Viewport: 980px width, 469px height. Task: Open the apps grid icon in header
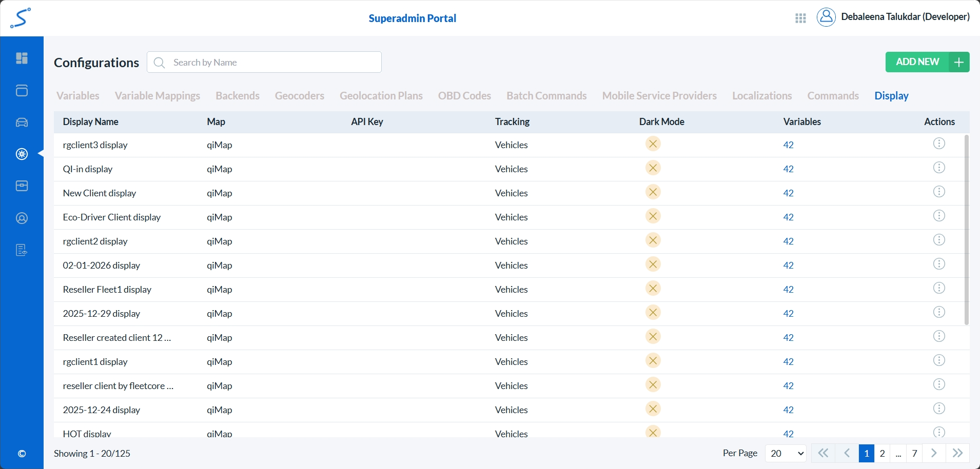coord(800,18)
